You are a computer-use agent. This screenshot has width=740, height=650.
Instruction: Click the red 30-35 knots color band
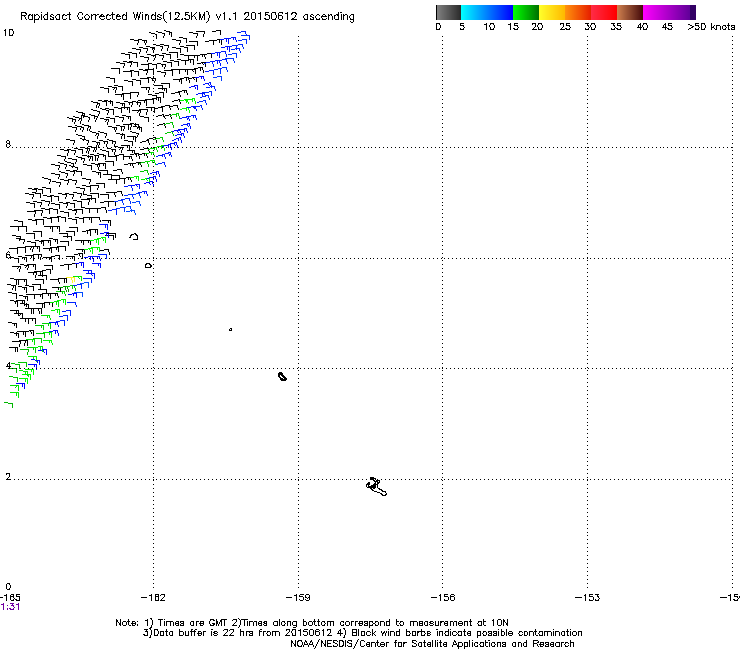(604, 12)
